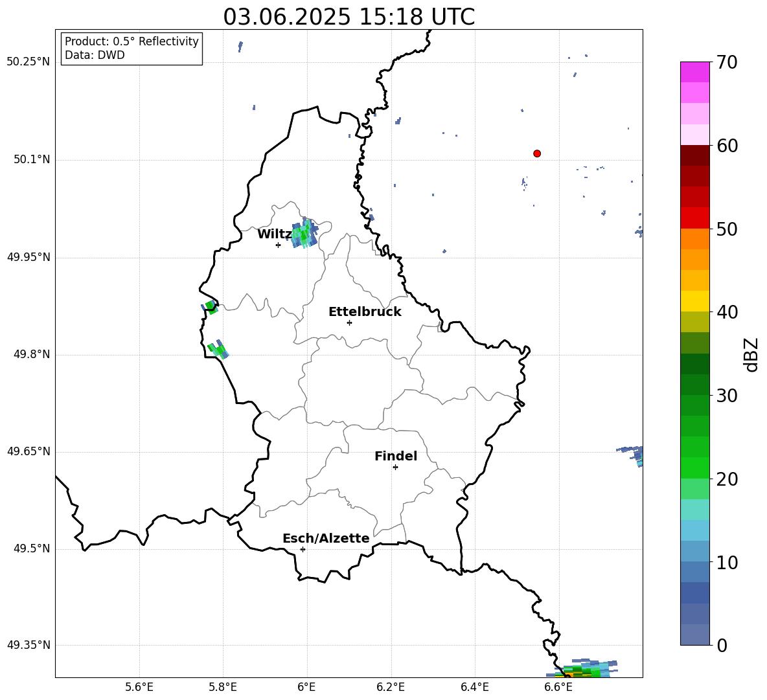
Task: Click the 6.2°E longitude label
Action: click(391, 687)
